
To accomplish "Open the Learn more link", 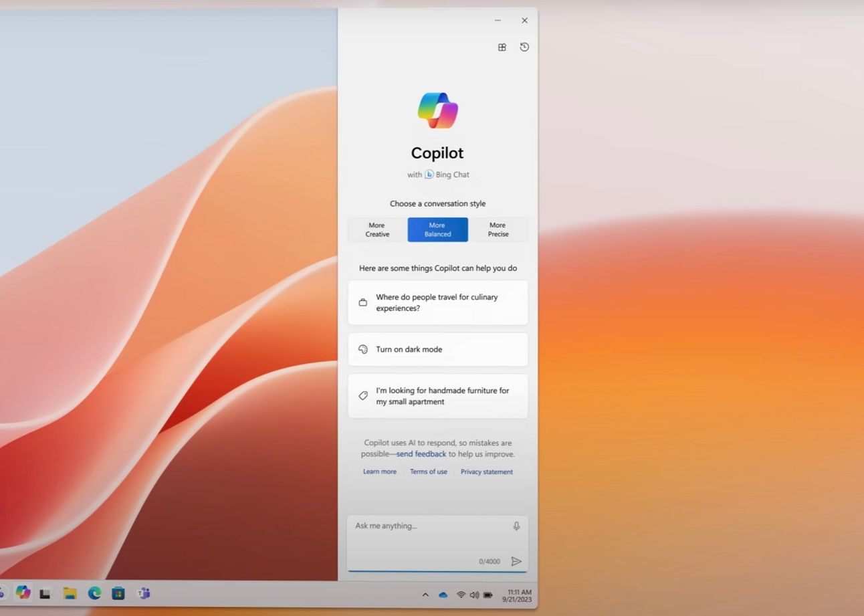I will pyautogui.click(x=380, y=472).
